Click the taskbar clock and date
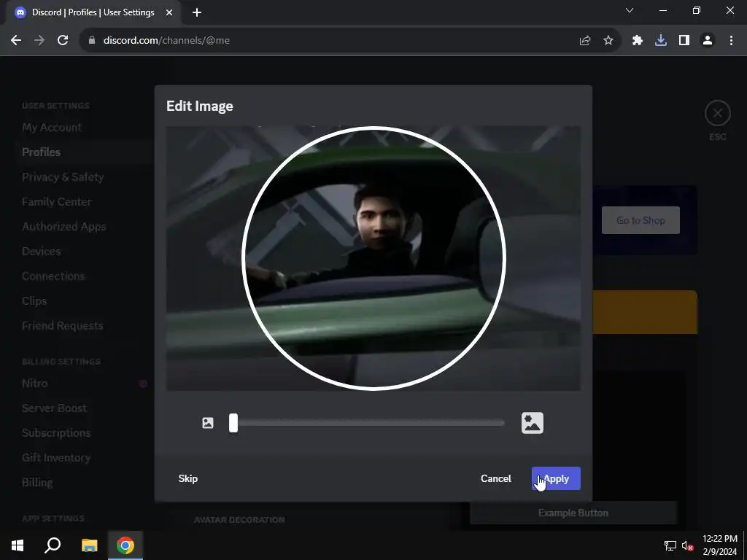 (719, 545)
